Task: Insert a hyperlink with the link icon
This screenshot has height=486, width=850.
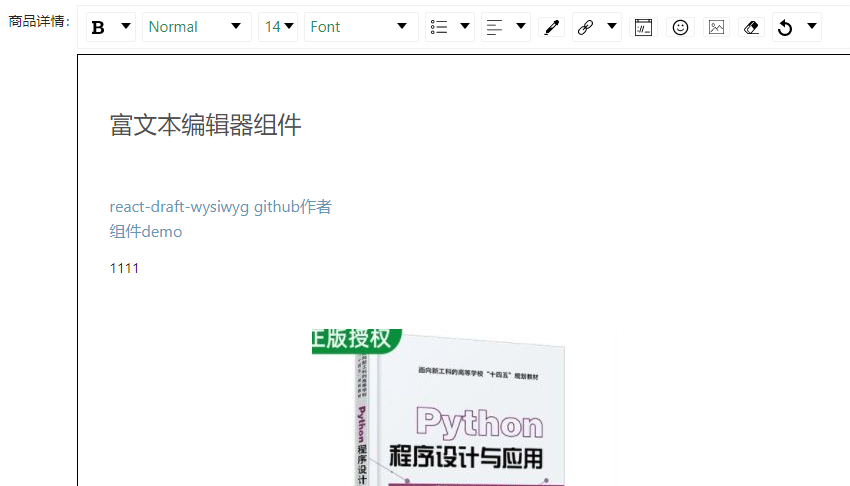Action: click(585, 27)
